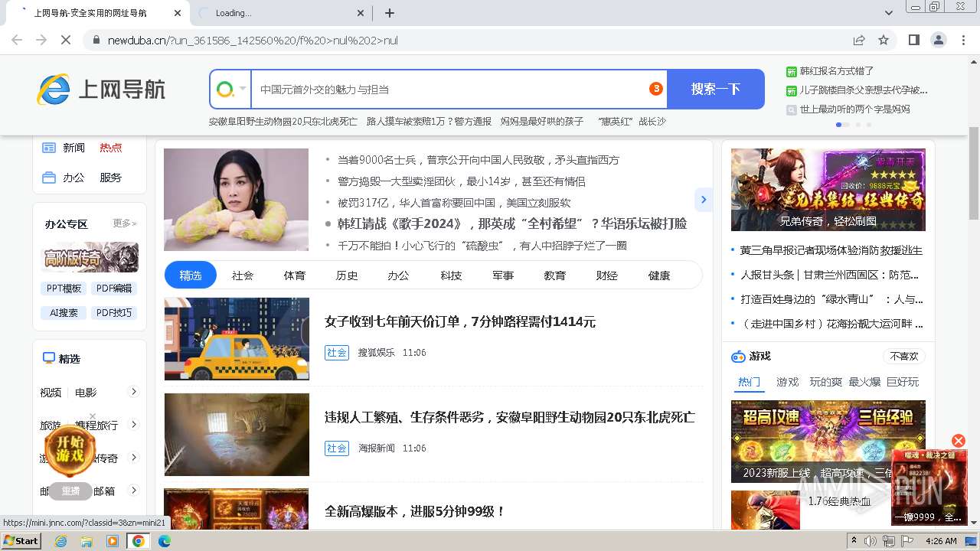Click the 高阶版传奇 banner thumbnail
The image size is (980, 551).
(90, 257)
